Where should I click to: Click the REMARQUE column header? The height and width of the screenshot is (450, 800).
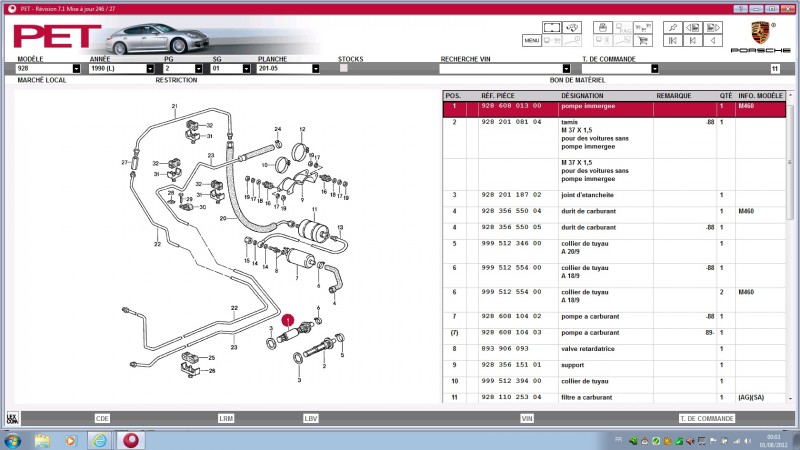pos(673,95)
